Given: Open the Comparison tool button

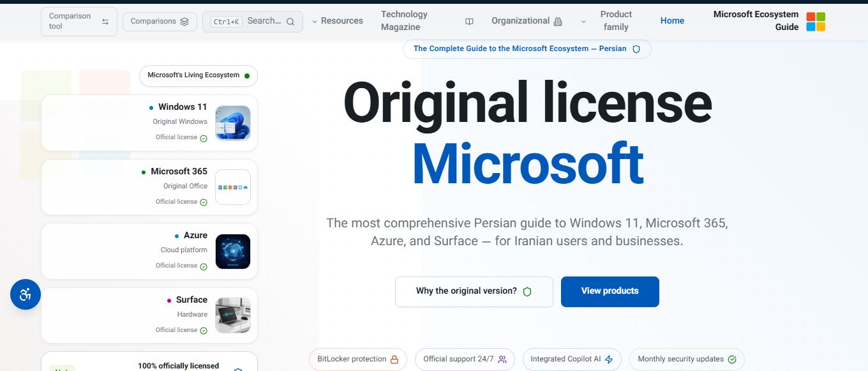Looking at the screenshot, I should coord(79,22).
